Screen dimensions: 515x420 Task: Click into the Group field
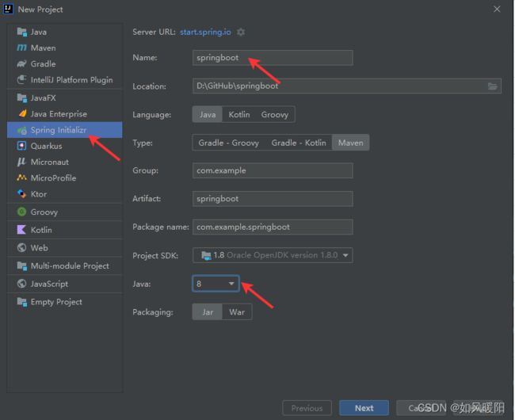273,170
